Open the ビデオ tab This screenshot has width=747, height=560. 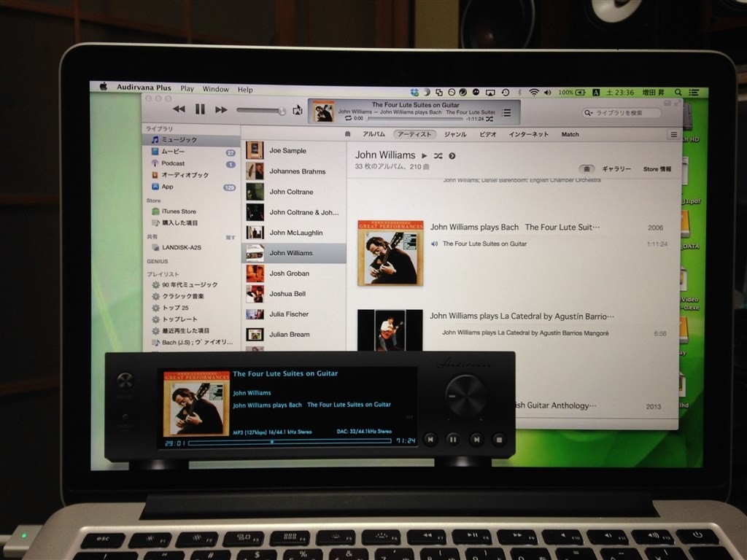488,134
